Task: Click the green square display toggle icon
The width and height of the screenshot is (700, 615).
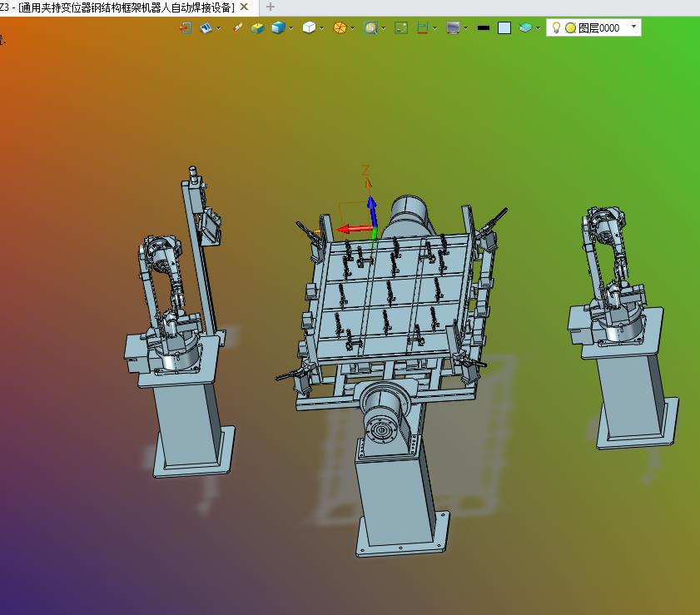Action: pyautogui.click(x=401, y=27)
